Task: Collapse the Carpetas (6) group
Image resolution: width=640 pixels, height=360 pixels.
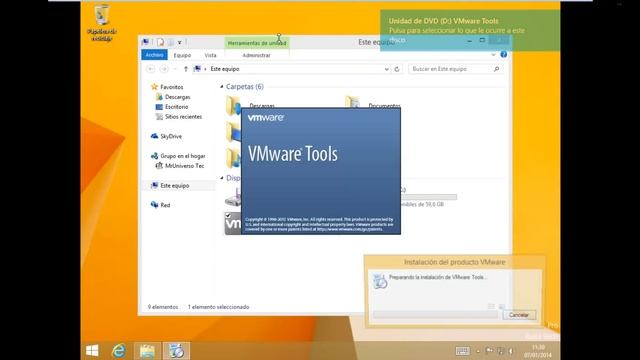Action: (222, 87)
